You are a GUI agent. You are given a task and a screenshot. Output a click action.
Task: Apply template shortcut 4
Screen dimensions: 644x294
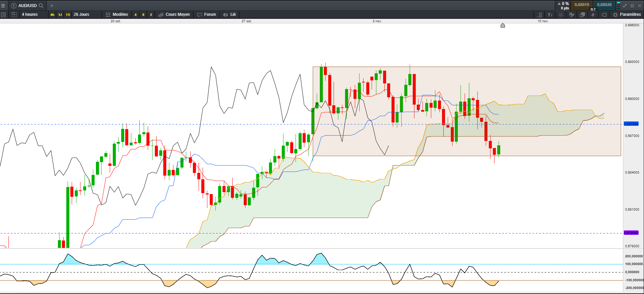point(136,14)
